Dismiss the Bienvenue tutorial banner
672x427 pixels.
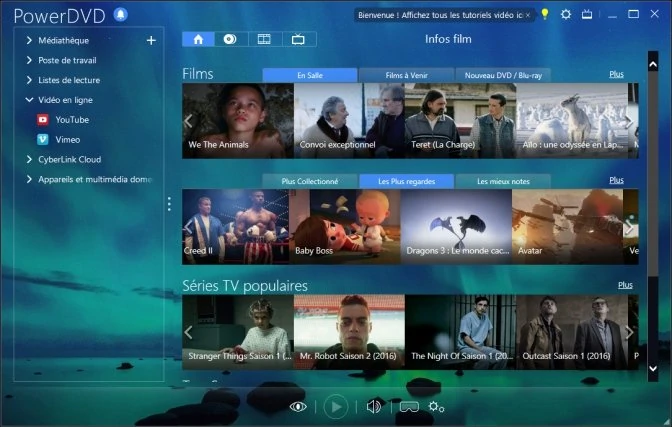(x=528, y=15)
